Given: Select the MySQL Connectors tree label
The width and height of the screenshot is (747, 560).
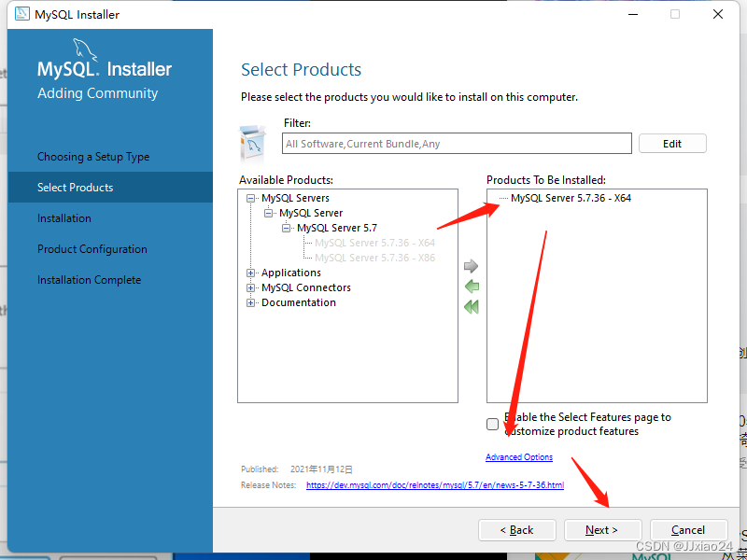Looking at the screenshot, I should click(306, 287).
